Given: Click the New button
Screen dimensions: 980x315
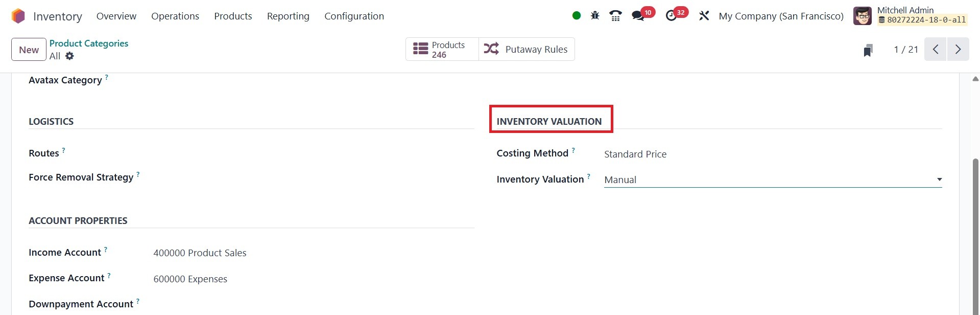Looking at the screenshot, I should coord(29,50).
